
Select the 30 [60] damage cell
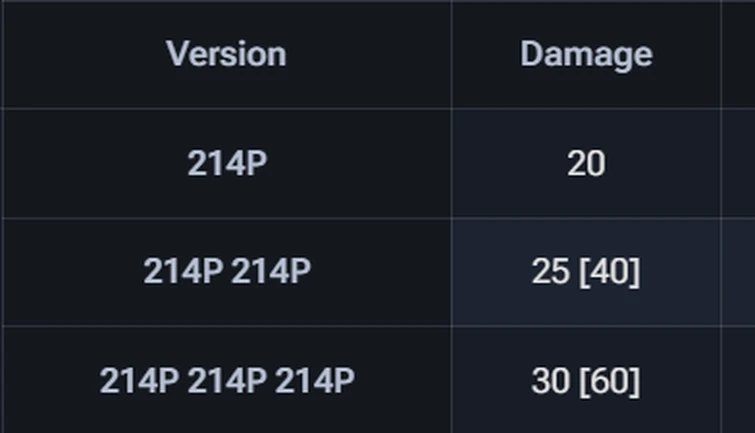(586, 380)
